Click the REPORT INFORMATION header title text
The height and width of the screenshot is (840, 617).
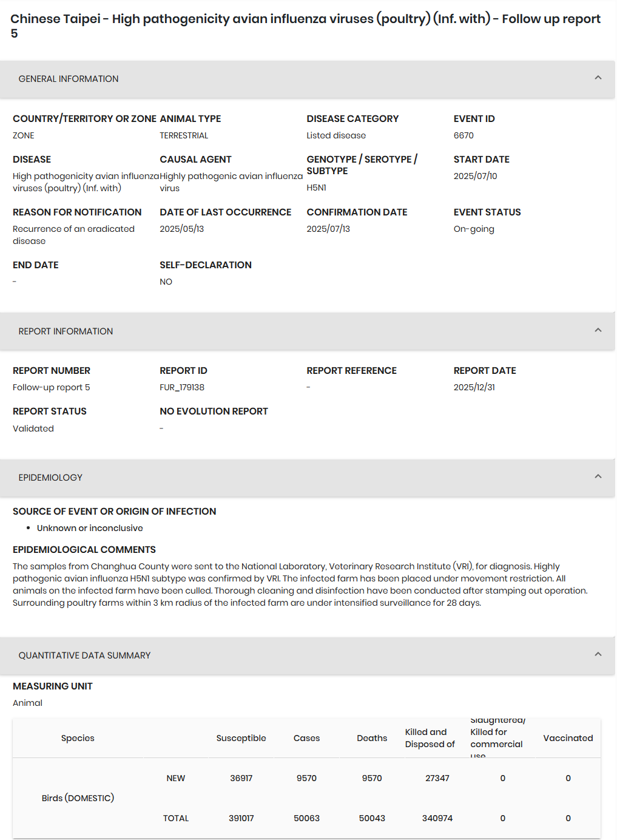point(66,331)
